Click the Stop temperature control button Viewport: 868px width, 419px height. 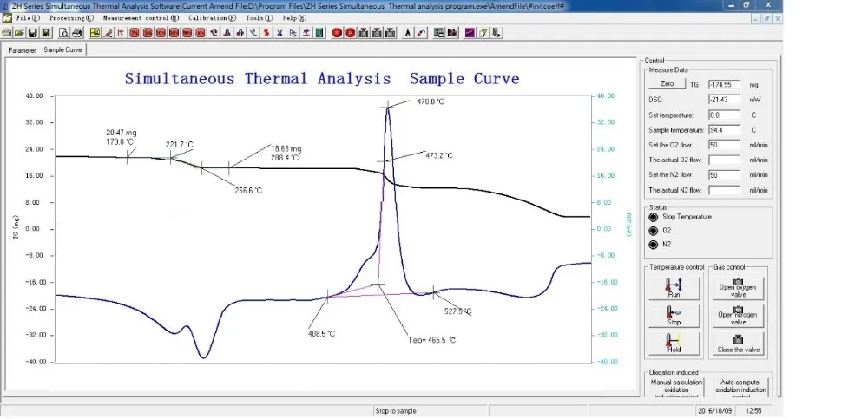[x=674, y=316]
